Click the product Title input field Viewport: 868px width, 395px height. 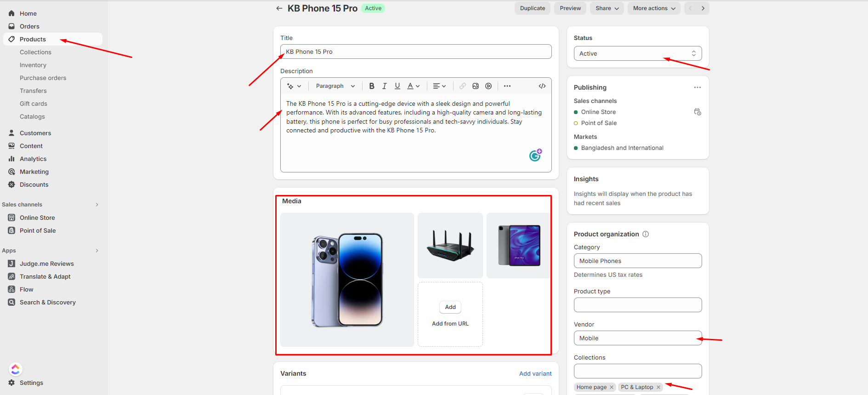click(x=416, y=52)
